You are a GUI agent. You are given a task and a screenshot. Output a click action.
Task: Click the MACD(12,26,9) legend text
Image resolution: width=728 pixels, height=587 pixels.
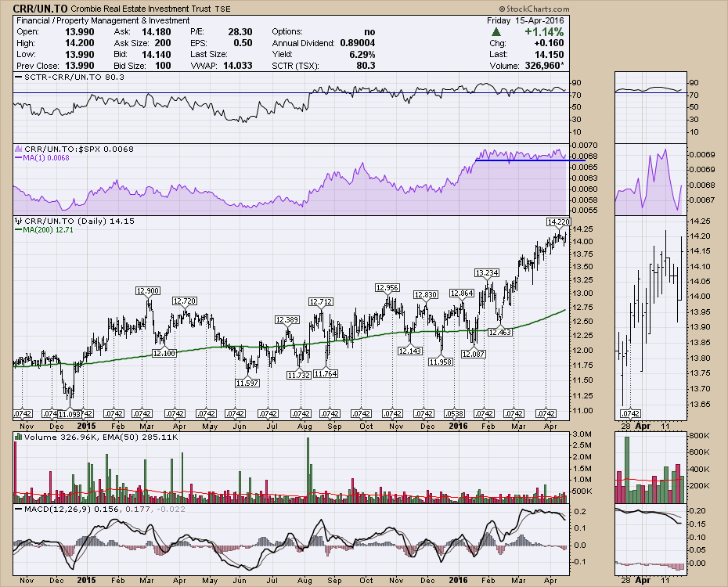104,509
